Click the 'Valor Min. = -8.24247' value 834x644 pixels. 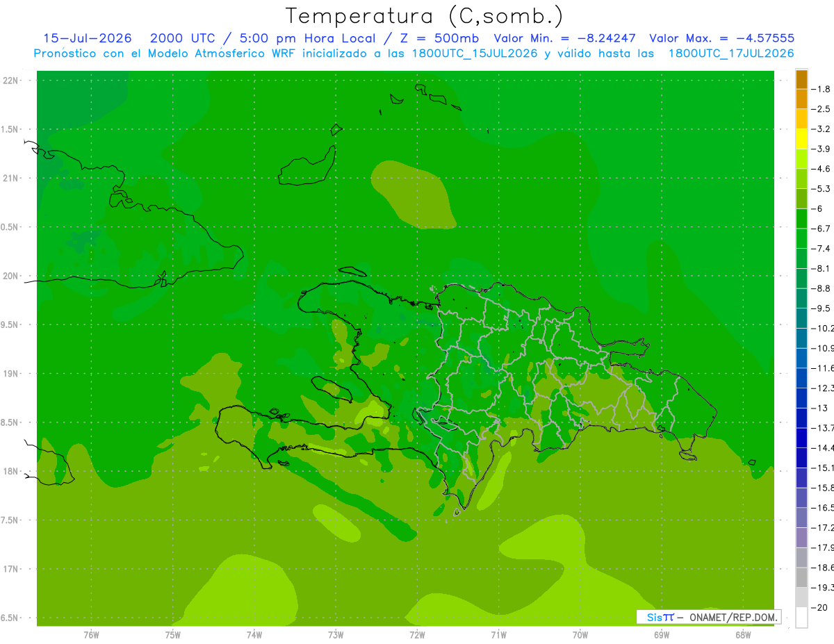[x=565, y=39]
